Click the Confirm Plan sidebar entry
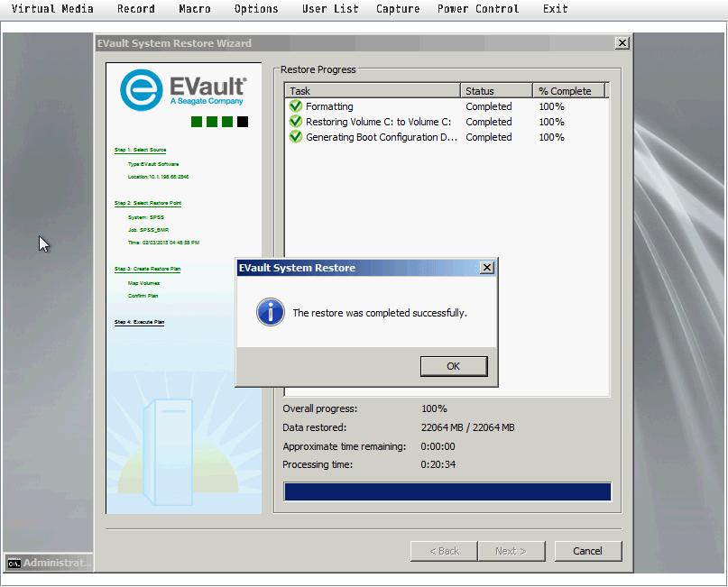This screenshot has width=728, height=587. click(143, 296)
